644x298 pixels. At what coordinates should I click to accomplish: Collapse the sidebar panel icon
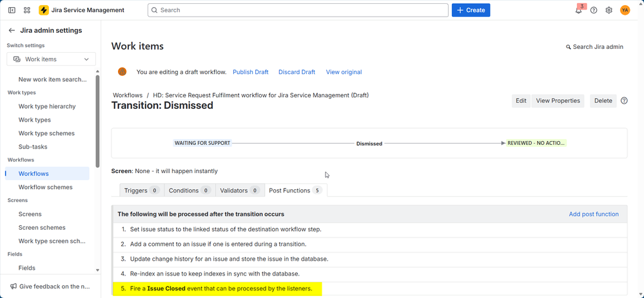tap(12, 10)
